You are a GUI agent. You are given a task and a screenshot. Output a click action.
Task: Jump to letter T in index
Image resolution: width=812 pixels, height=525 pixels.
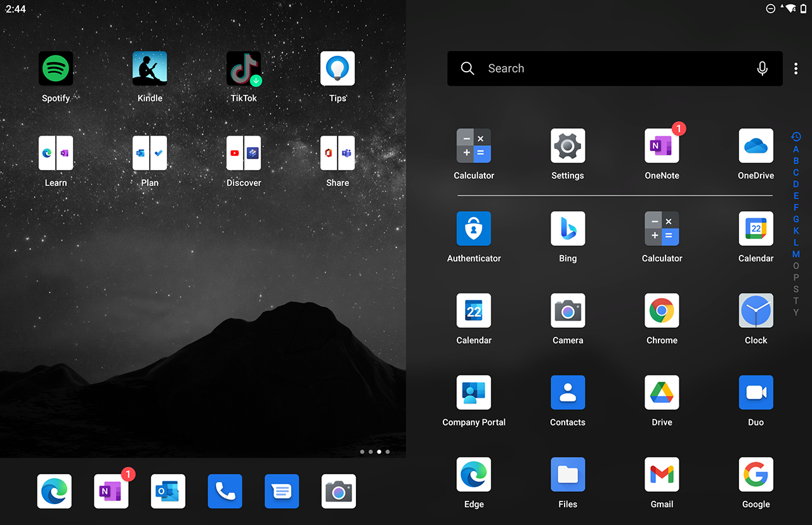click(x=796, y=301)
